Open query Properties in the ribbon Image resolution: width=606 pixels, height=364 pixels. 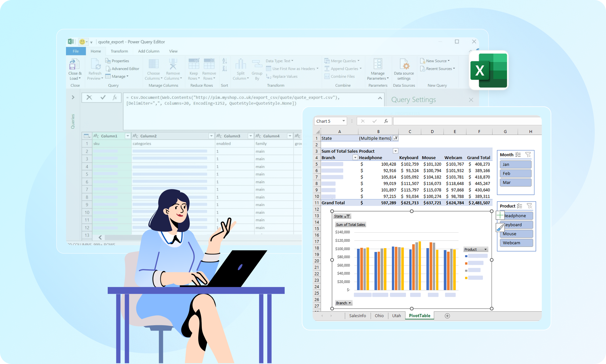[117, 61]
